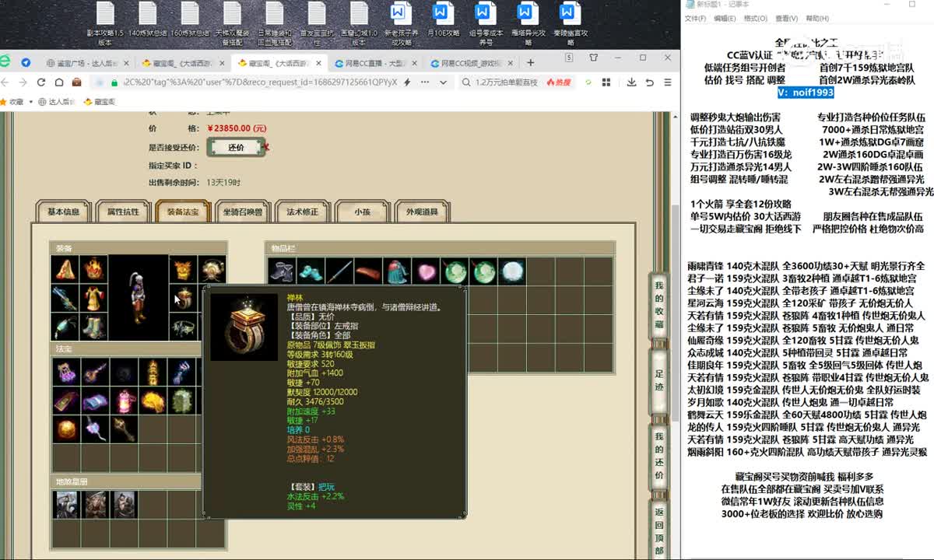Open the 月10E攻略 desktop document

(441, 23)
